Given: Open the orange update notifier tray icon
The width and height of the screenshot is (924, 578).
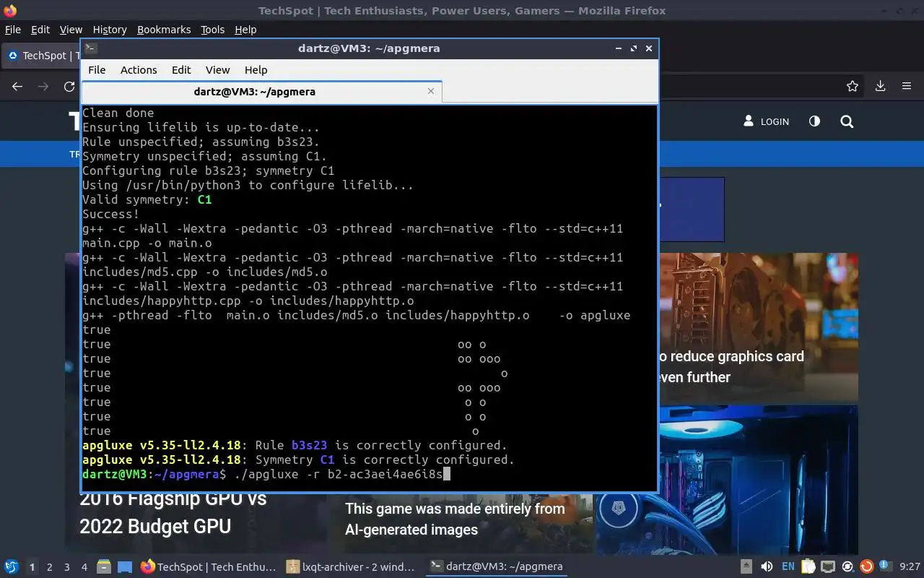Looking at the screenshot, I should pyautogui.click(x=867, y=567).
